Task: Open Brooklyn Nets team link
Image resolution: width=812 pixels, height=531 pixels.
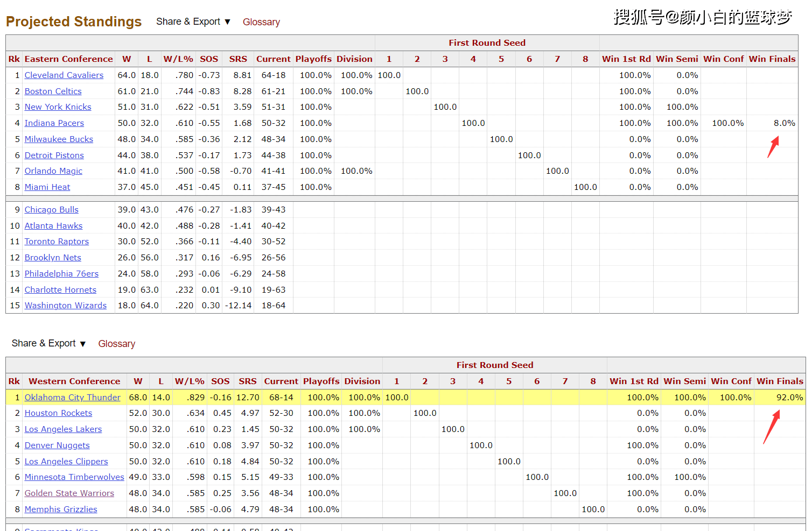Action: (53, 258)
